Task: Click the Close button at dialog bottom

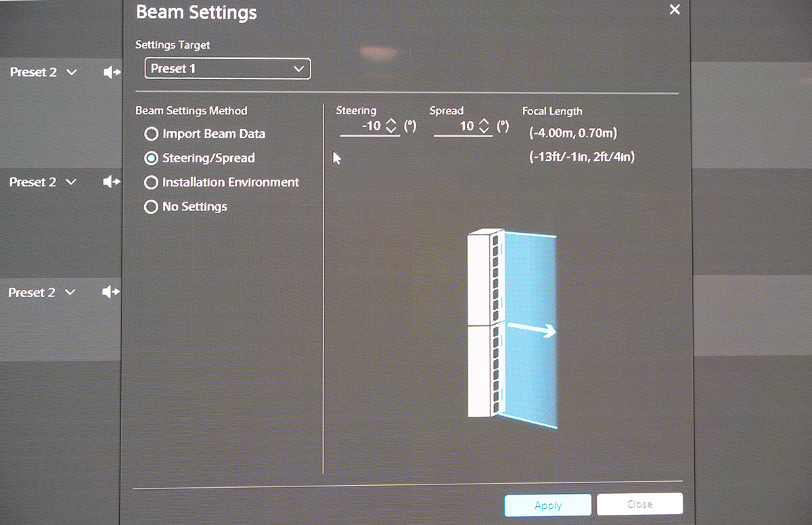Action: [639, 504]
